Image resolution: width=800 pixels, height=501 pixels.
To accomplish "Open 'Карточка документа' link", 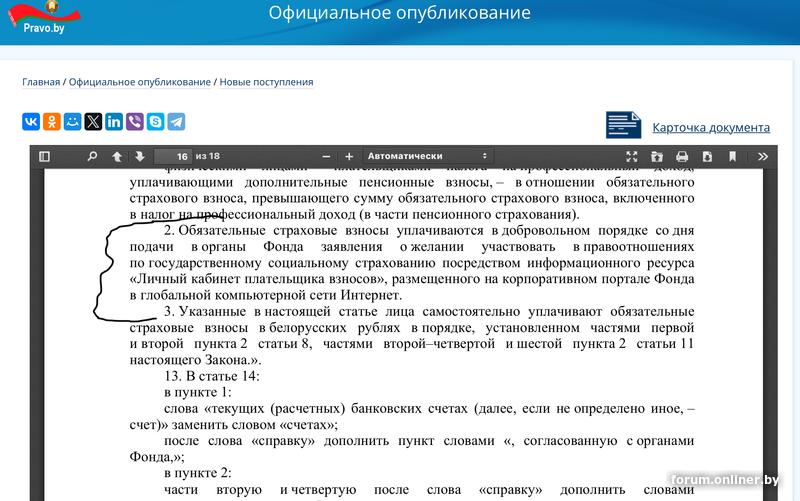I will (x=711, y=127).
